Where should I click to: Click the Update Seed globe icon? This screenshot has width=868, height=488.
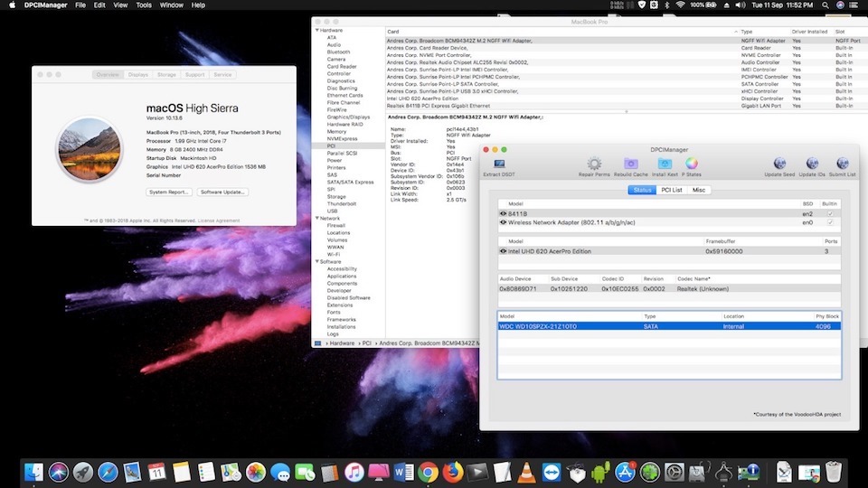[x=779, y=164]
